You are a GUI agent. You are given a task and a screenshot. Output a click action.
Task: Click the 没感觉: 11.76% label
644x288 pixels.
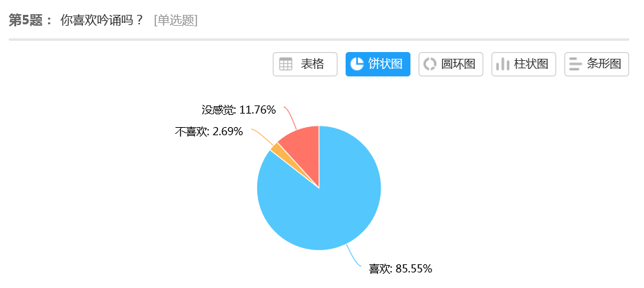(x=239, y=110)
